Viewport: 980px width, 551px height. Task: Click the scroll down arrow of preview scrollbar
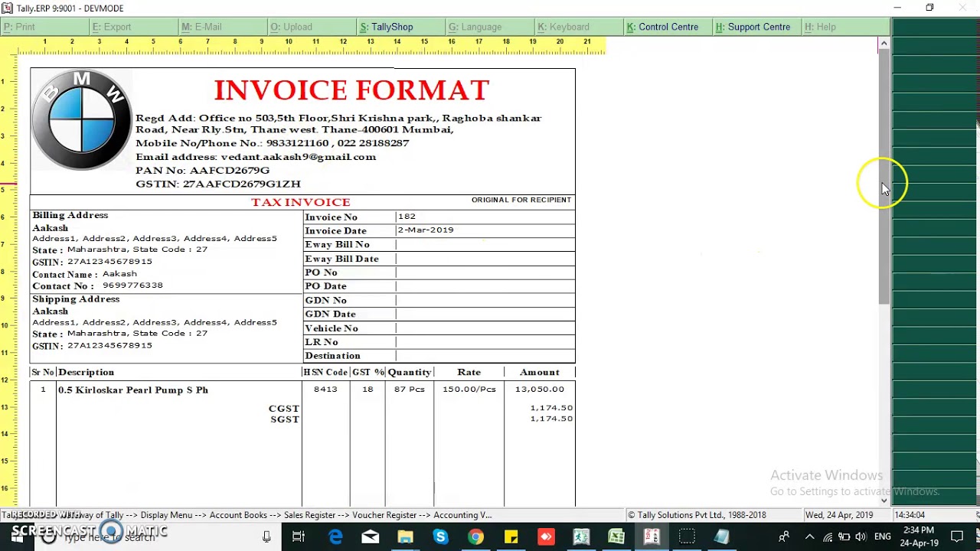click(x=884, y=500)
